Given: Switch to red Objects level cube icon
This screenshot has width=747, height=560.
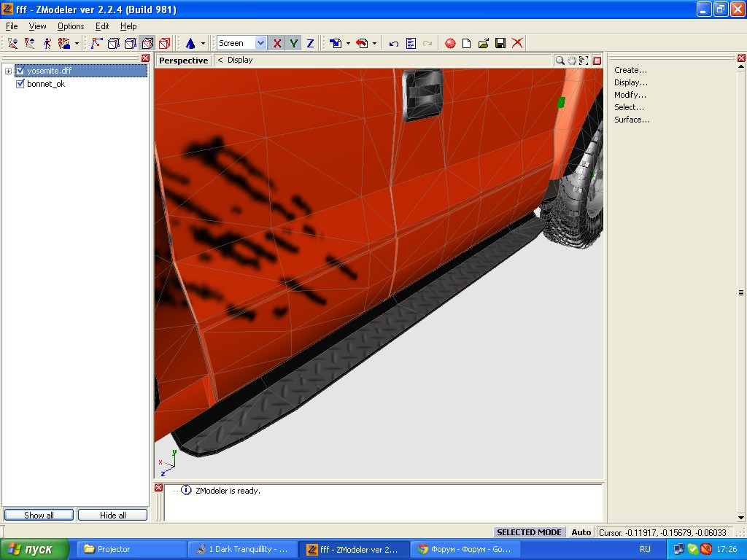Looking at the screenshot, I should pyautogui.click(x=165, y=43).
